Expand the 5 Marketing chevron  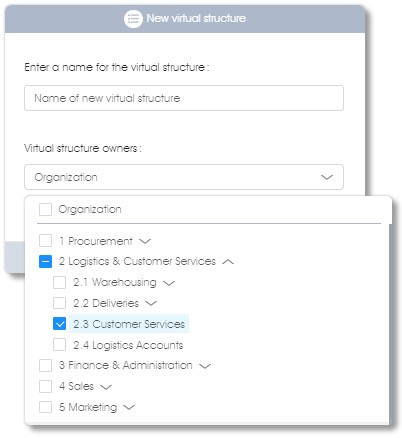(x=129, y=407)
